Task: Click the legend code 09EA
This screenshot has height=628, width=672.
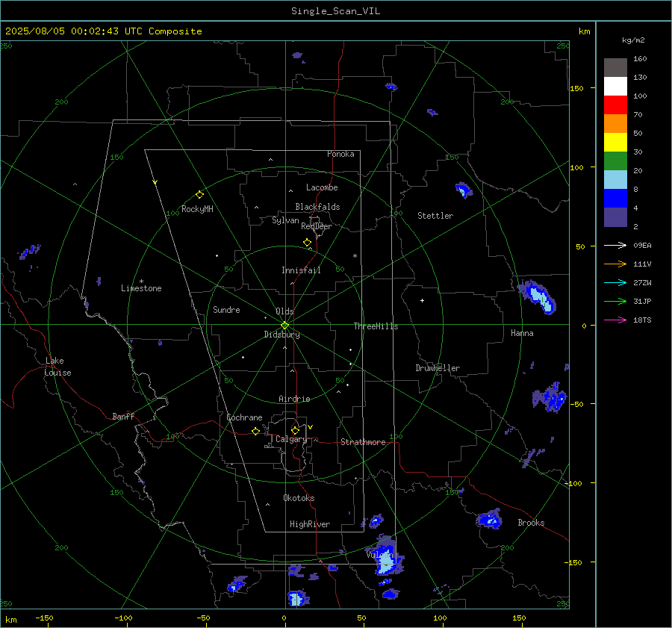Action: 642,245
